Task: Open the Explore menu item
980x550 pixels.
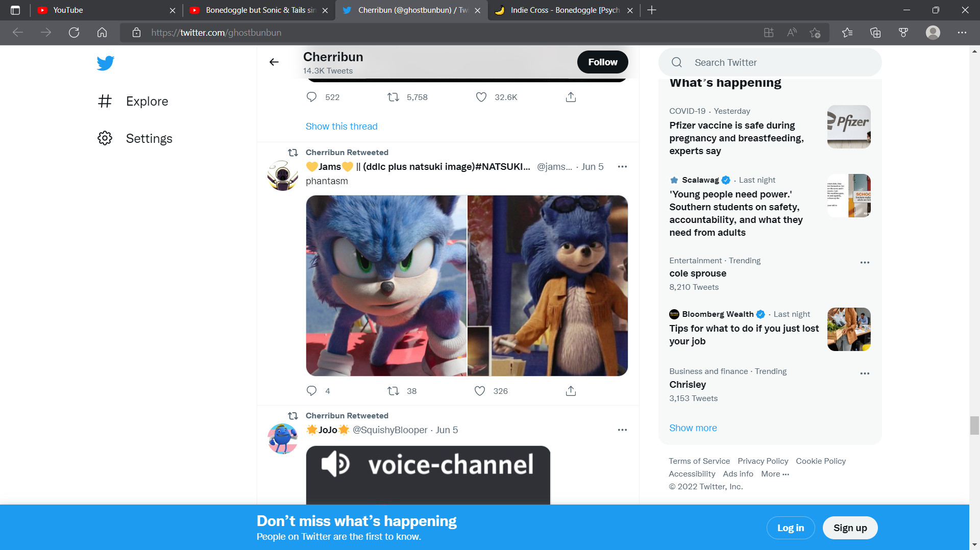Action: point(133,102)
